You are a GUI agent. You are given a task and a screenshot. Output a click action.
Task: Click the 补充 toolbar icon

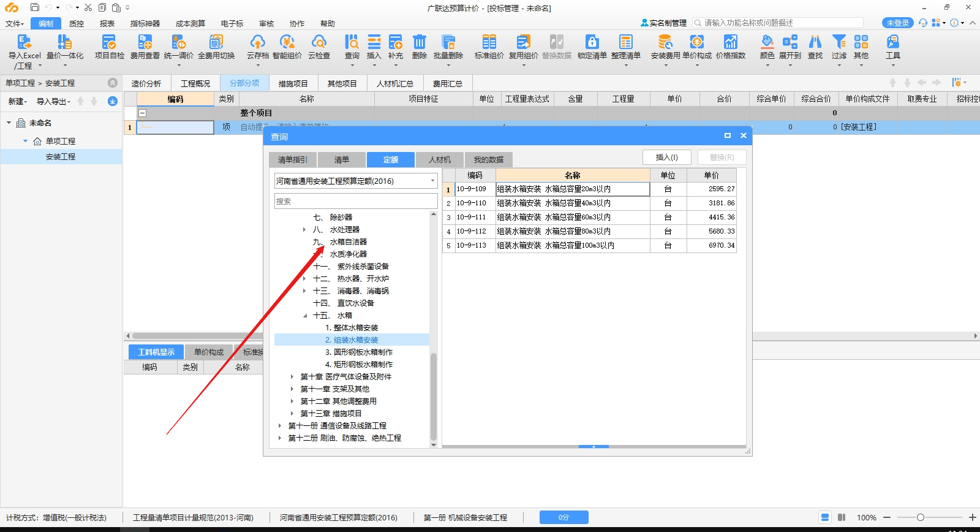[396, 47]
